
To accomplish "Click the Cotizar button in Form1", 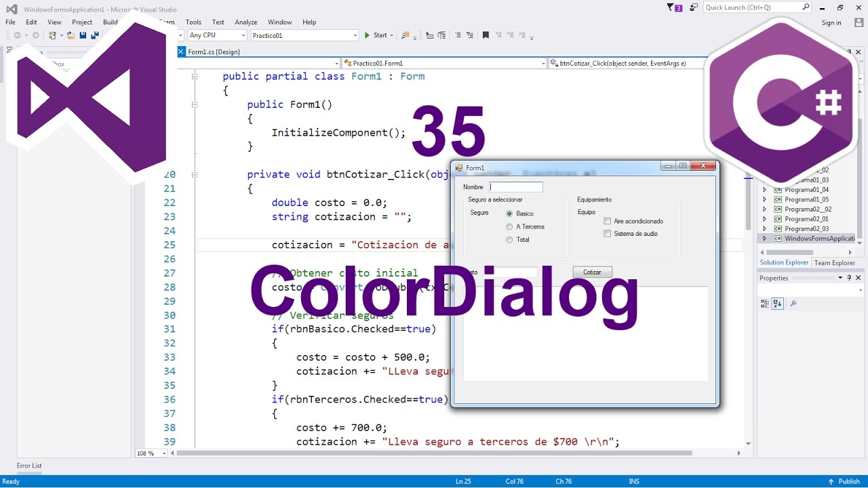I will pos(592,272).
